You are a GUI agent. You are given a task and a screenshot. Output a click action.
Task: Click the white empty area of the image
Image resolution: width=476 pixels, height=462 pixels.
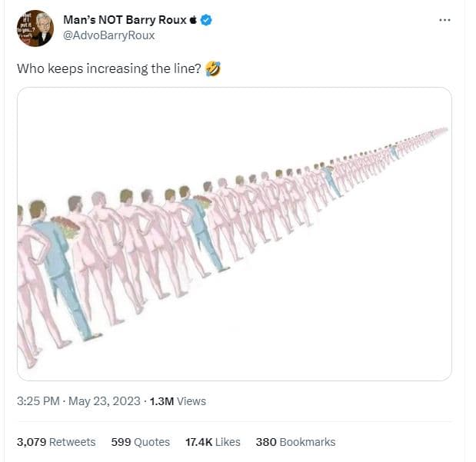346,307
